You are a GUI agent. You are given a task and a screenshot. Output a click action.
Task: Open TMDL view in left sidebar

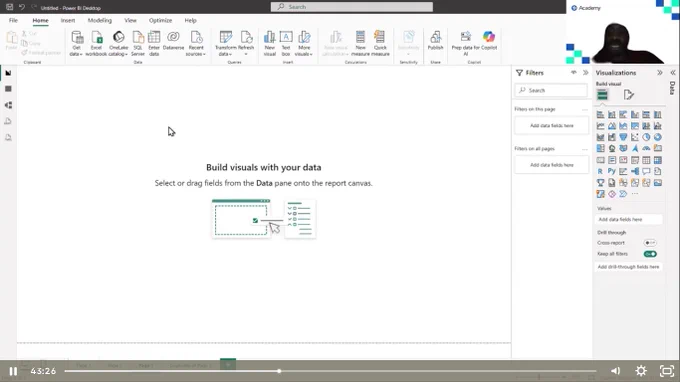[x=8, y=137]
